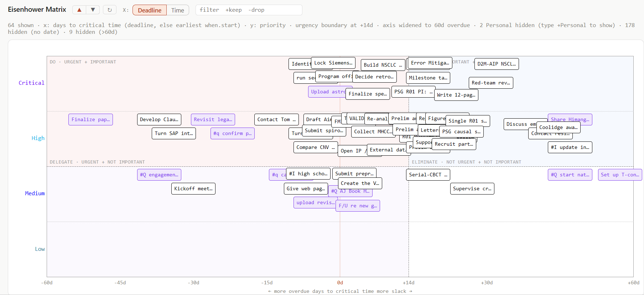Select the 'Compare CNV' task card

pos(316,147)
